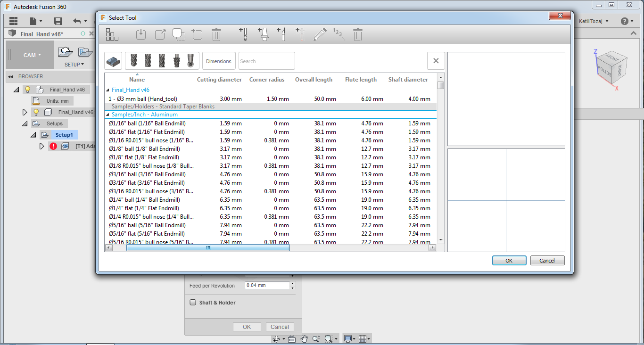Click the Fusion data panel grid icon
Screen dimensions: 644x345
[13, 21]
